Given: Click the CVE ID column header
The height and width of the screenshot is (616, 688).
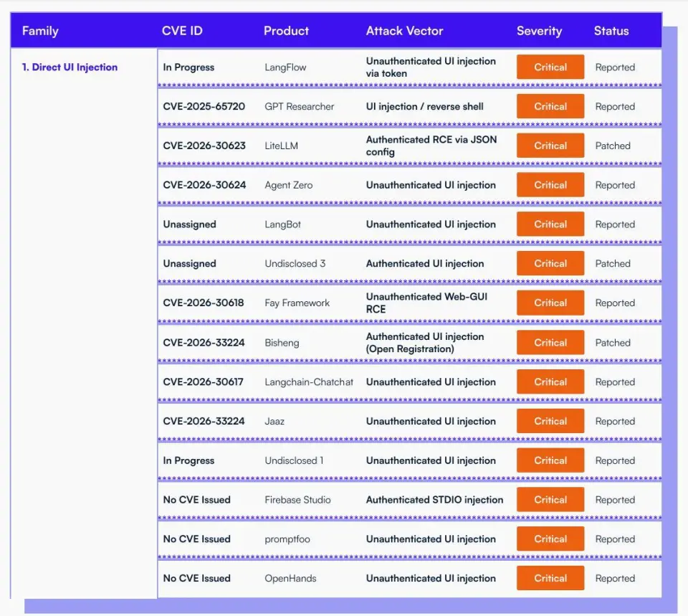Looking at the screenshot, I should (182, 31).
